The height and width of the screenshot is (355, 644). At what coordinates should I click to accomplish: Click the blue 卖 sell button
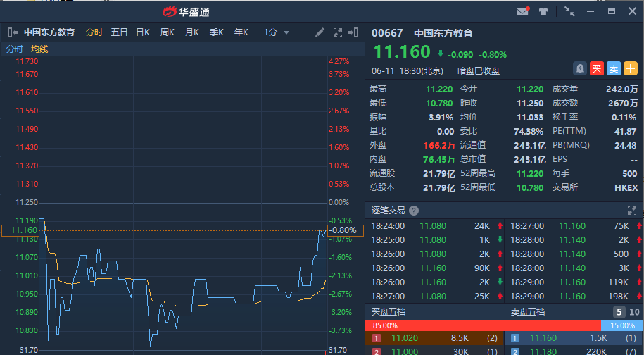(x=614, y=68)
